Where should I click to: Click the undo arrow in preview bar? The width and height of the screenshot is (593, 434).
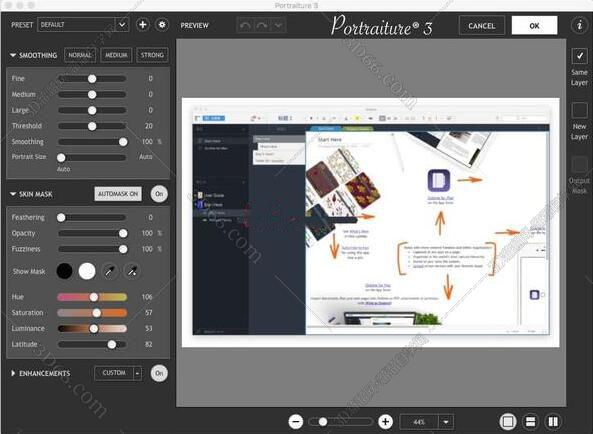(x=245, y=25)
